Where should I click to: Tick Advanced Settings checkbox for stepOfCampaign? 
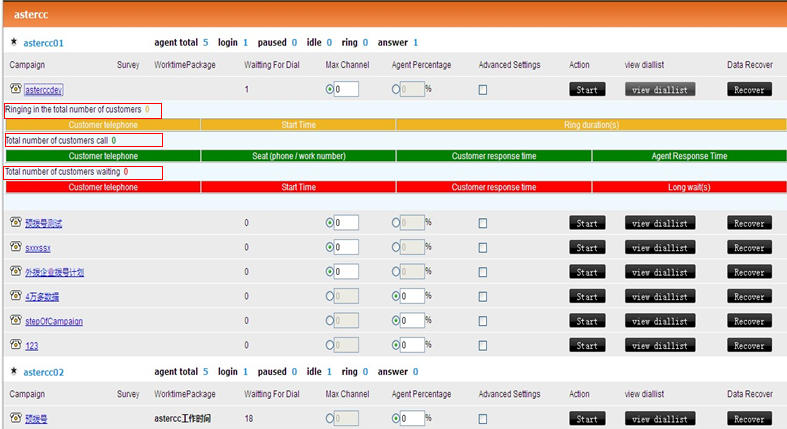pos(483,321)
